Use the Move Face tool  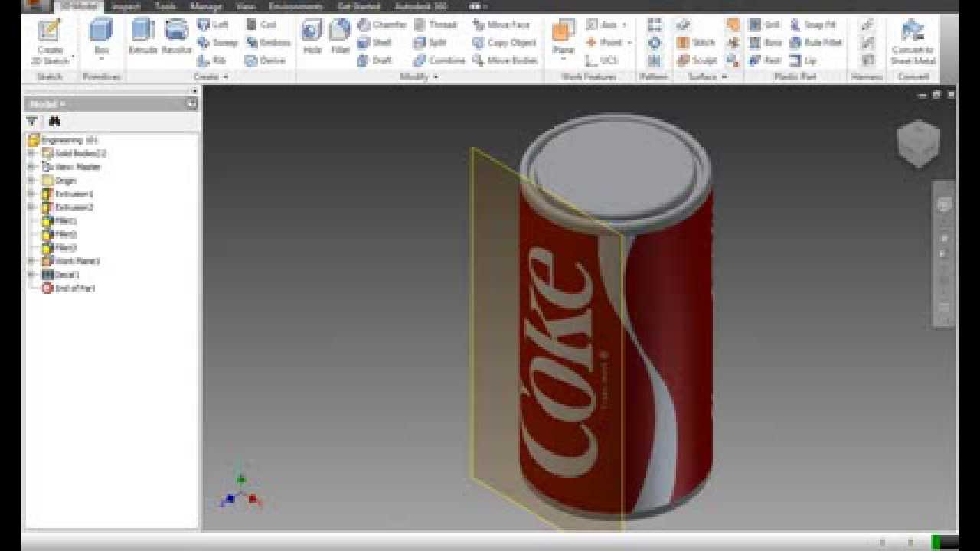pos(501,24)
